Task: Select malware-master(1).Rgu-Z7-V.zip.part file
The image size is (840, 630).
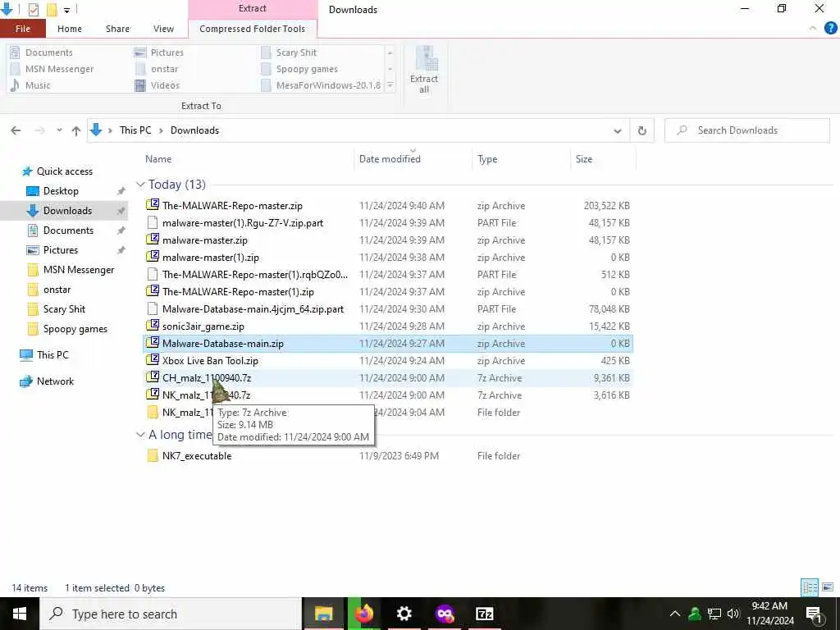Action: (x=243, y=223)
